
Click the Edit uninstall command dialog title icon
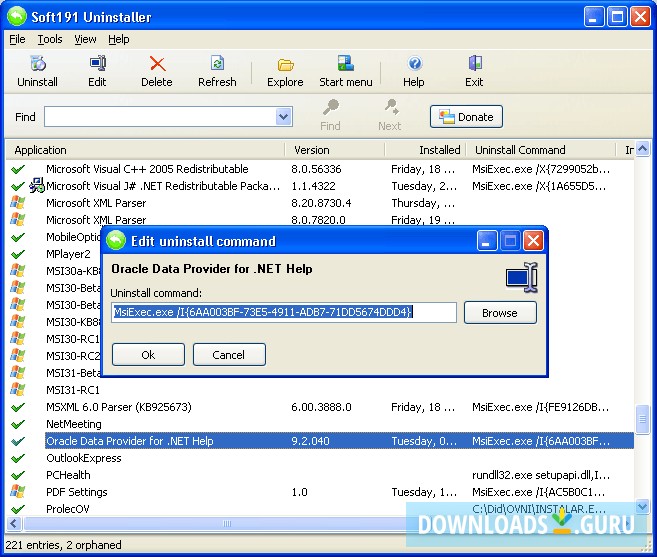pos(116,241)
